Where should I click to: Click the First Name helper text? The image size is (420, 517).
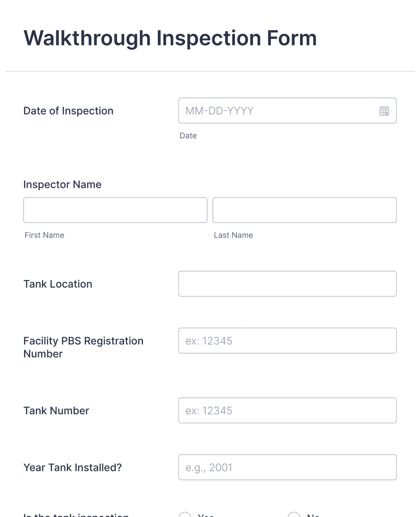point(44,235)
